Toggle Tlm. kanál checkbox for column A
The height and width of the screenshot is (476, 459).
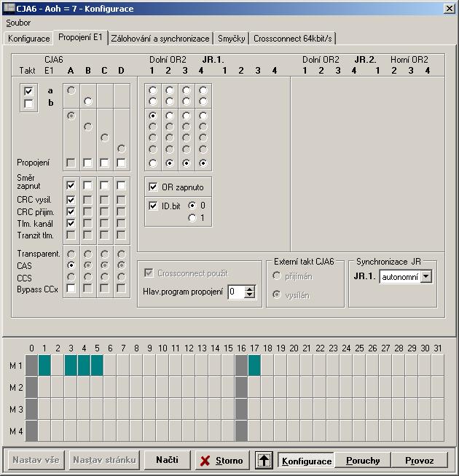[x=71, y=223]
